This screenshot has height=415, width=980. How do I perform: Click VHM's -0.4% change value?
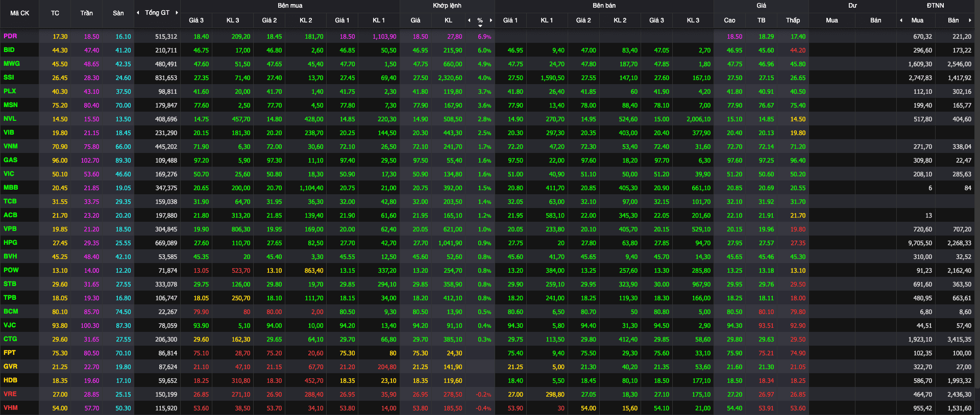point(483,408)
